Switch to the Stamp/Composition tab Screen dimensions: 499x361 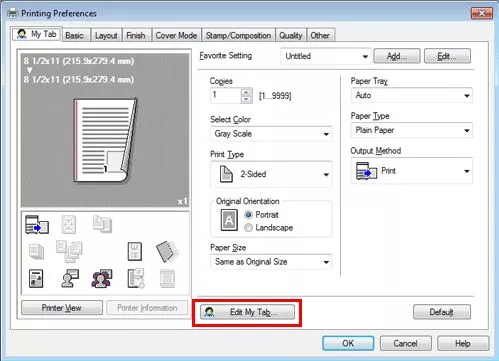click(238, 35)
